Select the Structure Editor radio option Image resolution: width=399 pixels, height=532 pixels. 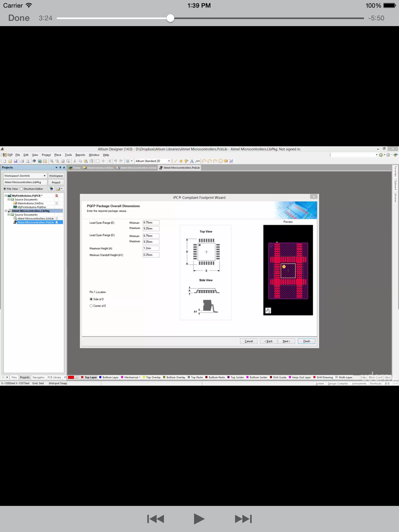pyautogui.click(x=21, y=189)
